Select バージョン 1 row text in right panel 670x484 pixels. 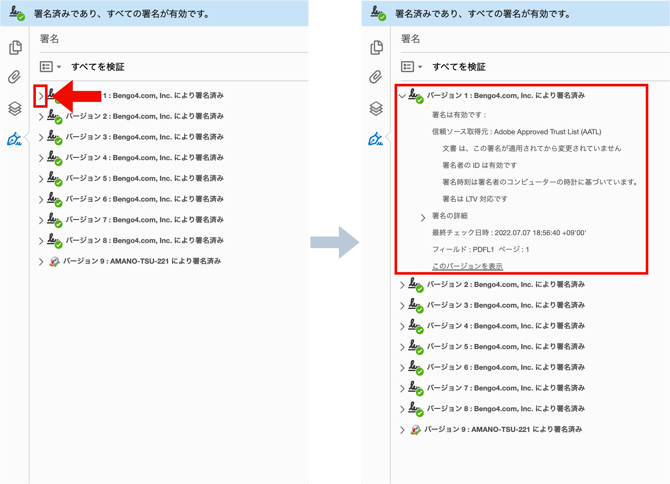506,95
